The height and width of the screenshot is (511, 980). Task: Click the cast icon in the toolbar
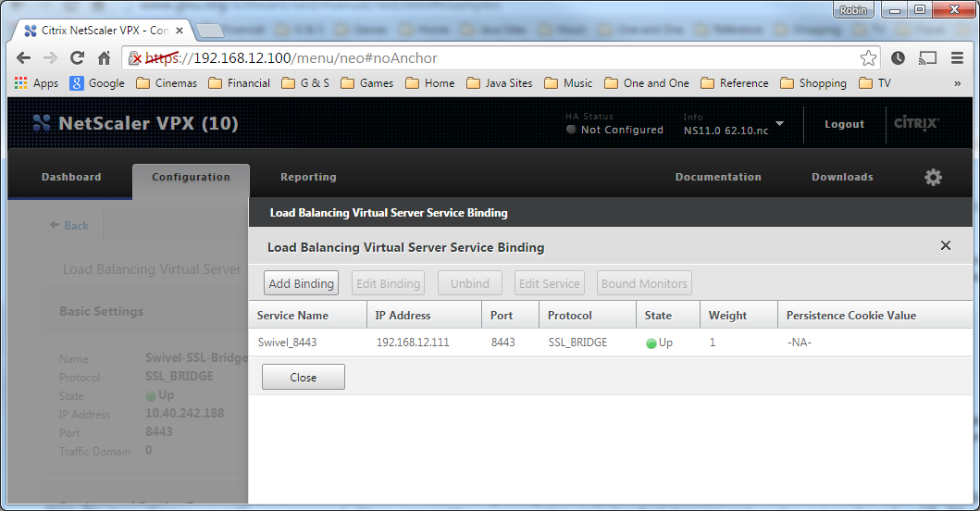click(927, 58)
